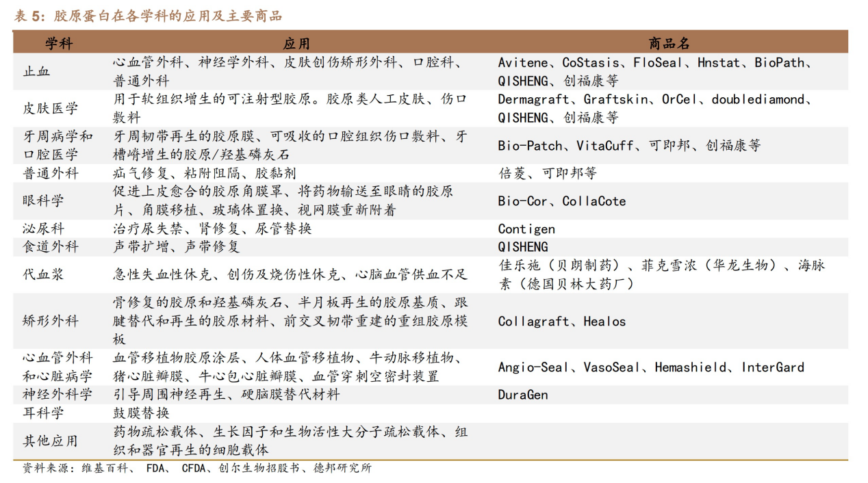Screen dimensions: 868x483
Task: Select the 应用 column header
Action: [296, 44]
